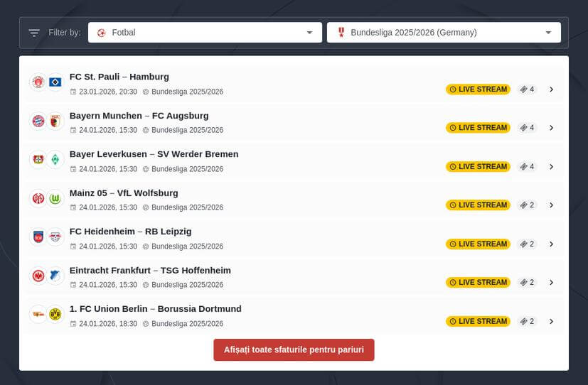This screenshot has width=588, height=385.
Task: Click the RB Leipzig team logo
Action: click(55, 237)
